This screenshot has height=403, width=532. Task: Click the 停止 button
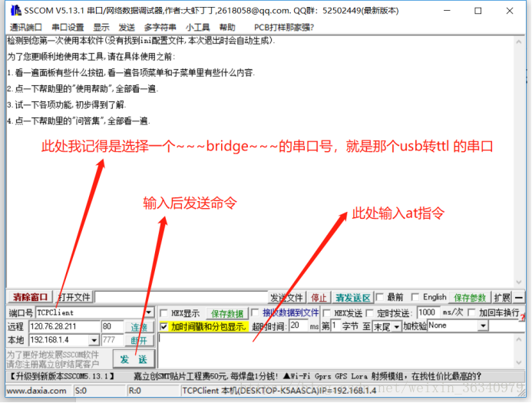pos(319,298)
